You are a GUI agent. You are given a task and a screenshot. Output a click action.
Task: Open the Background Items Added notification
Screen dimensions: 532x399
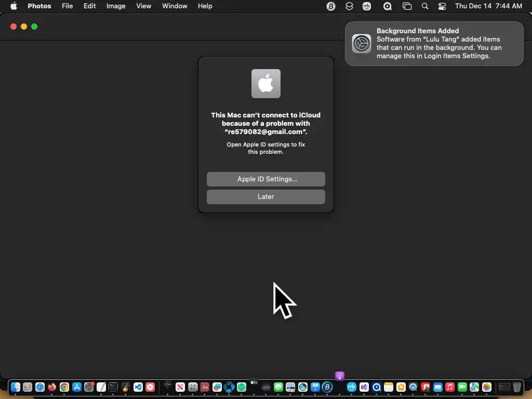(434, 44)
